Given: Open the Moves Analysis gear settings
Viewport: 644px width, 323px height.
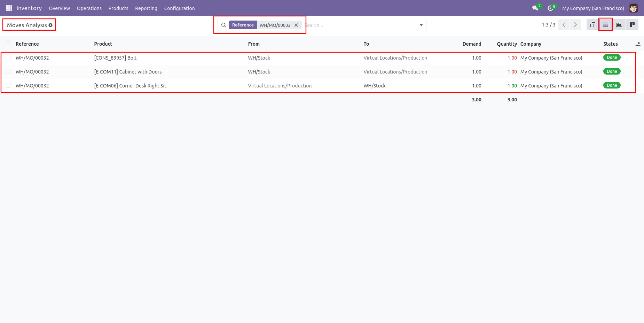Looking at the screenshot, I should pyautogui.click(x=50, y=25).
